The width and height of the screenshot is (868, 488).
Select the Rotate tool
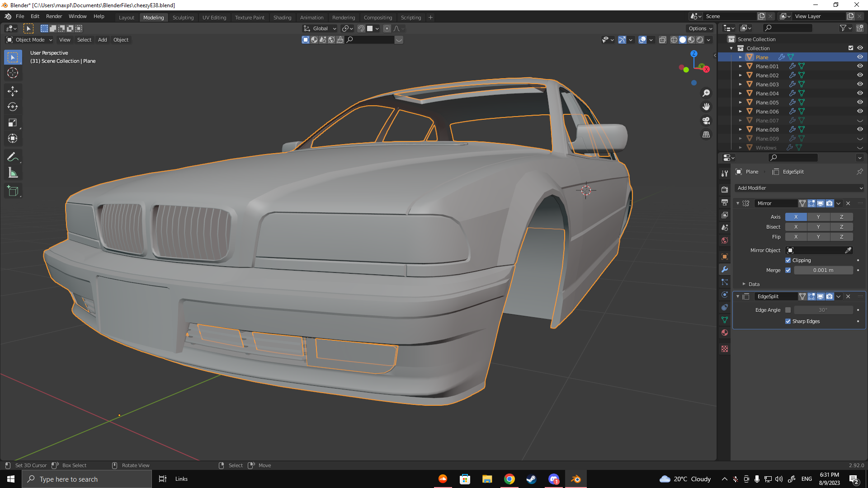point(13,107)
